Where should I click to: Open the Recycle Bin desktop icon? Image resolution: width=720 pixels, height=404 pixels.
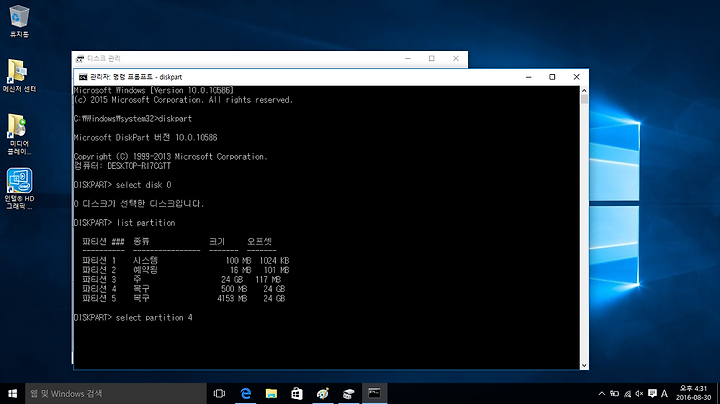tap(19, 21)
